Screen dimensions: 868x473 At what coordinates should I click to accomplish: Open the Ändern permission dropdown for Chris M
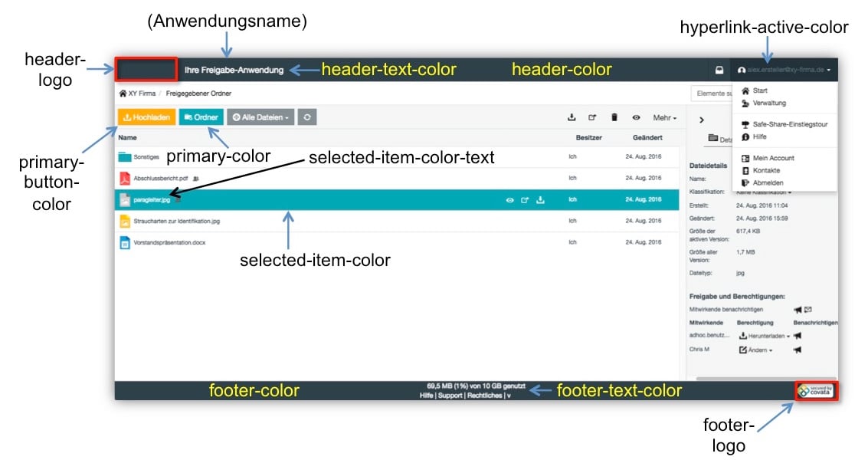(755, 350)
